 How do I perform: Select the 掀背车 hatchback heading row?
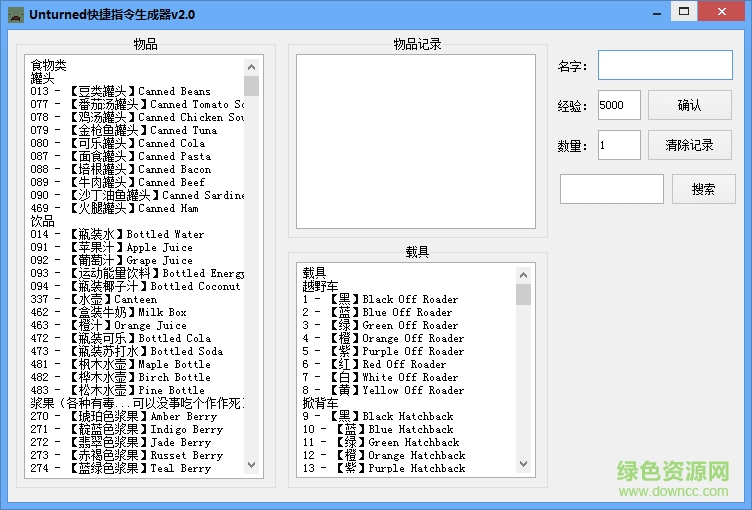pos(320,403)
